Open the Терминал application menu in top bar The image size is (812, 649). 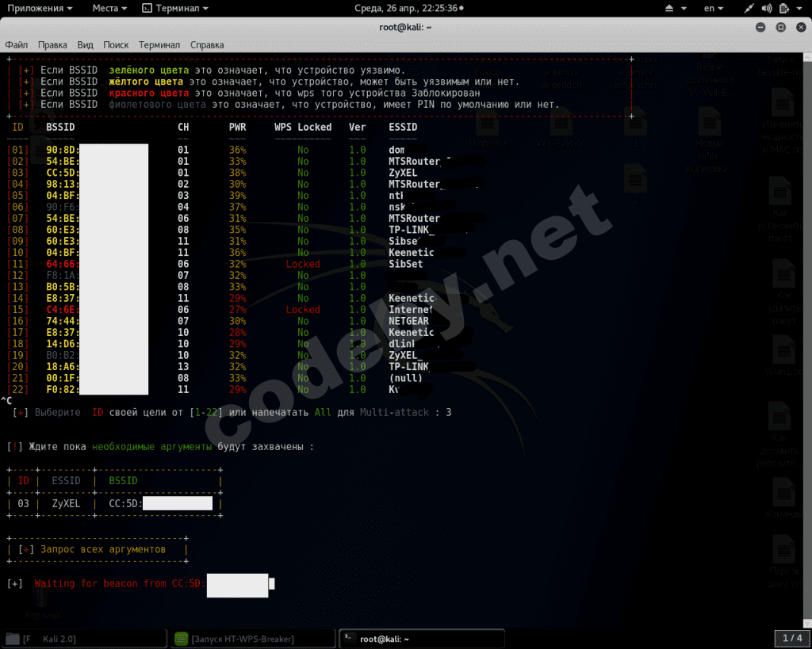tap(175, 8)
